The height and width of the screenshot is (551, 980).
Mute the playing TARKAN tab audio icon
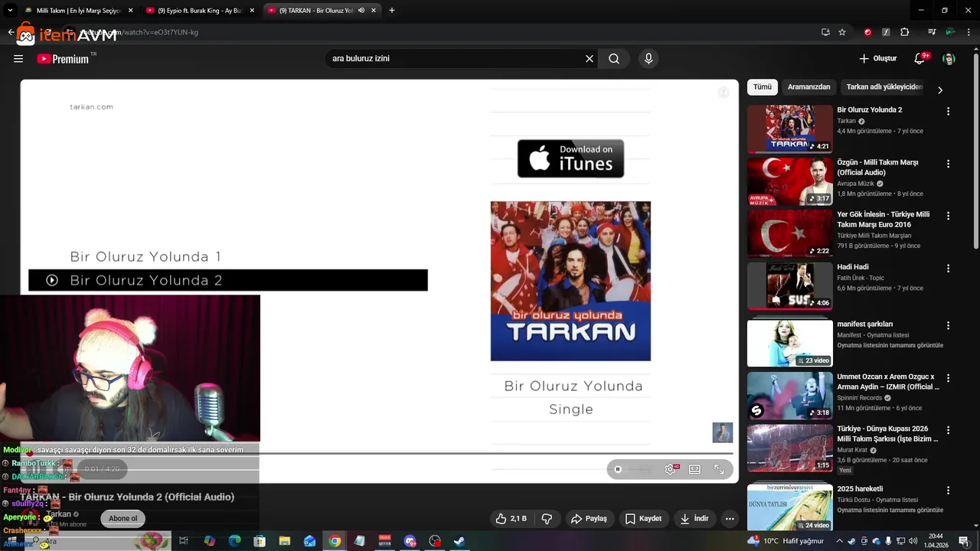[361, 11]
